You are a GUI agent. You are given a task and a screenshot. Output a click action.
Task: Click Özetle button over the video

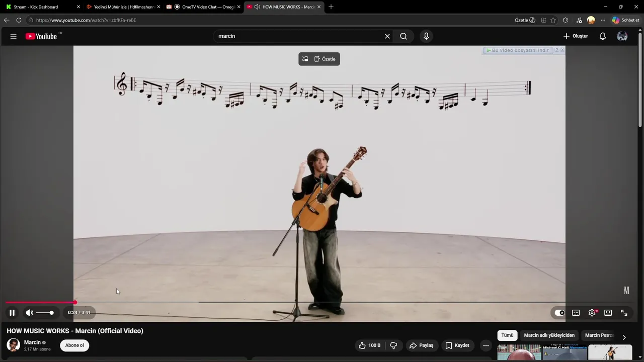point(325,59)
